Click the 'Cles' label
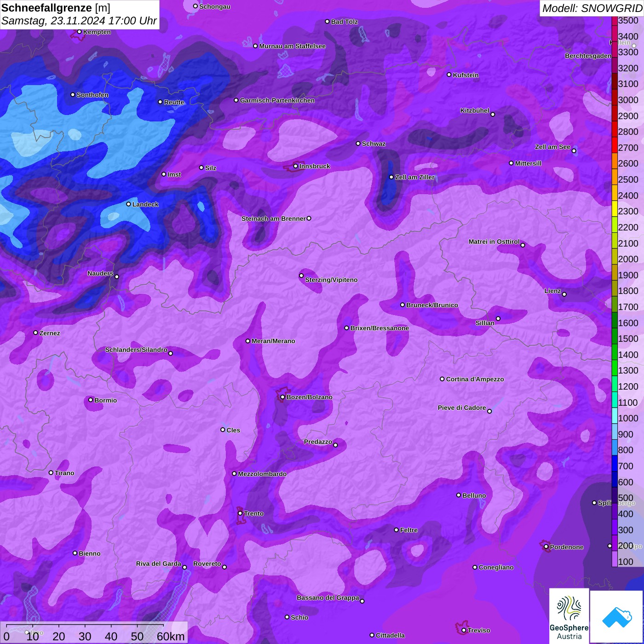Image resolution: width=644 pixels, height=644 pixels. coord(233,430)
